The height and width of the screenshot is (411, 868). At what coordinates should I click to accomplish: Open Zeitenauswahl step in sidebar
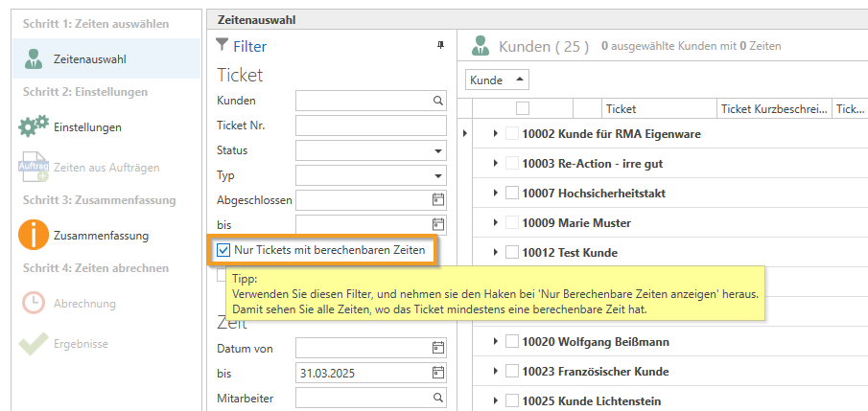pos(89,59)
